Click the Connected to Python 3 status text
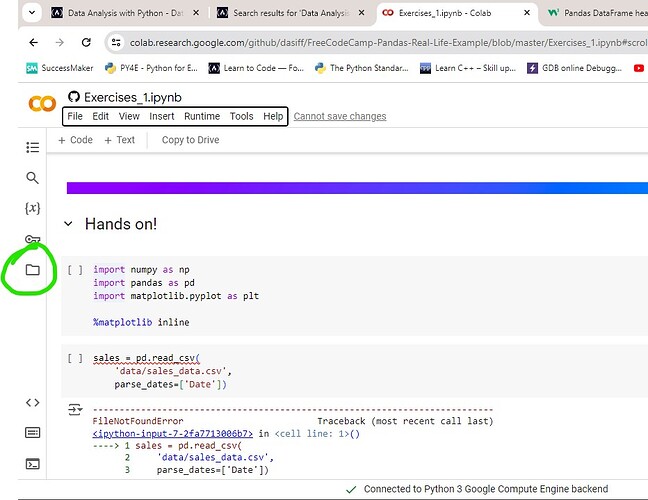This screenshot has height=500, width=648. (486, 489)
